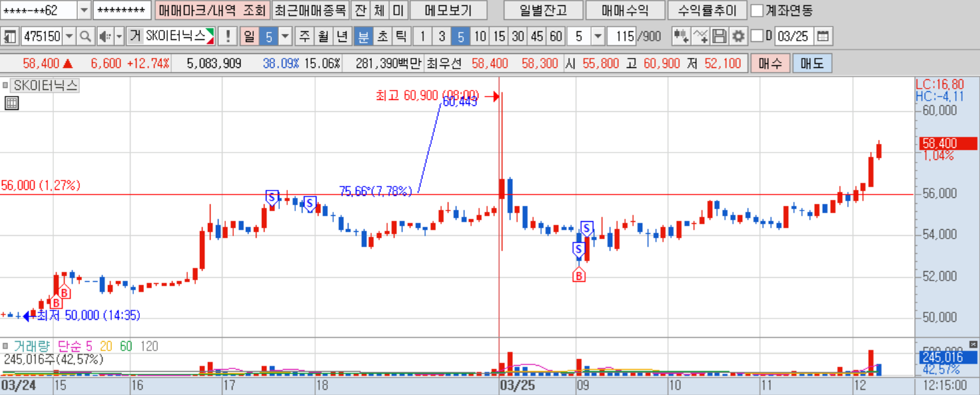Click the small square beside 거래량 legend
980x395 pixels.
click(x=5, y=346)
